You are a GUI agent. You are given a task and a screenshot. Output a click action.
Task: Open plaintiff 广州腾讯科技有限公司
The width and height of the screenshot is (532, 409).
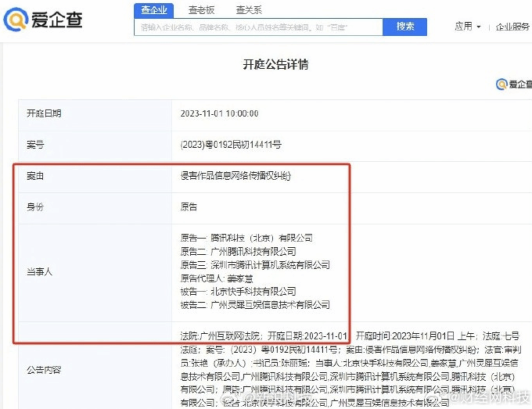[x=253, y=251]
